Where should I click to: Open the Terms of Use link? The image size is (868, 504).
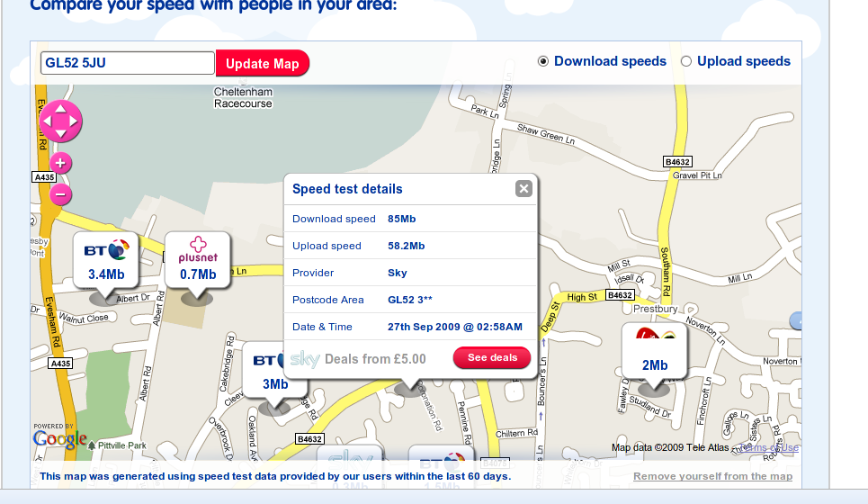(769, 447)
